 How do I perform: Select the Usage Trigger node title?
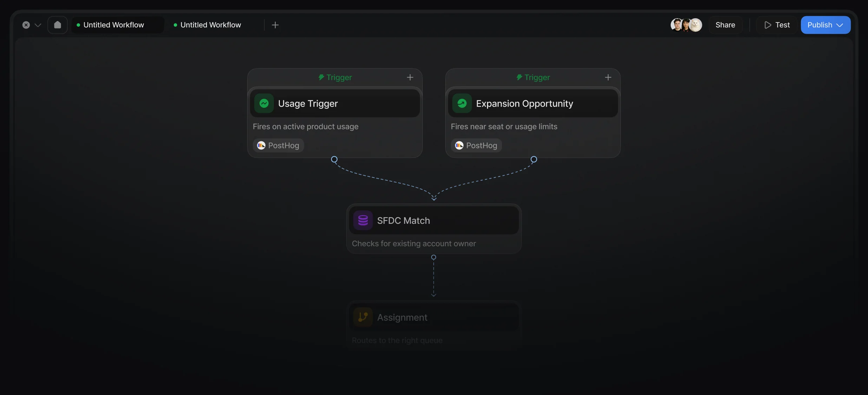pos(308,103)
